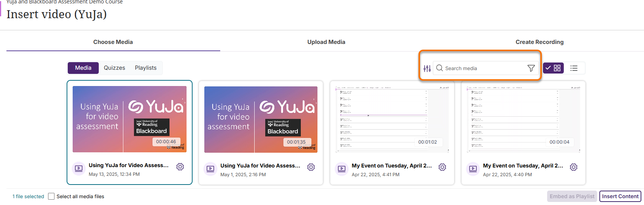
Task: Click title of Apr 22, 4:41 PM event
Action: (392, 166)
